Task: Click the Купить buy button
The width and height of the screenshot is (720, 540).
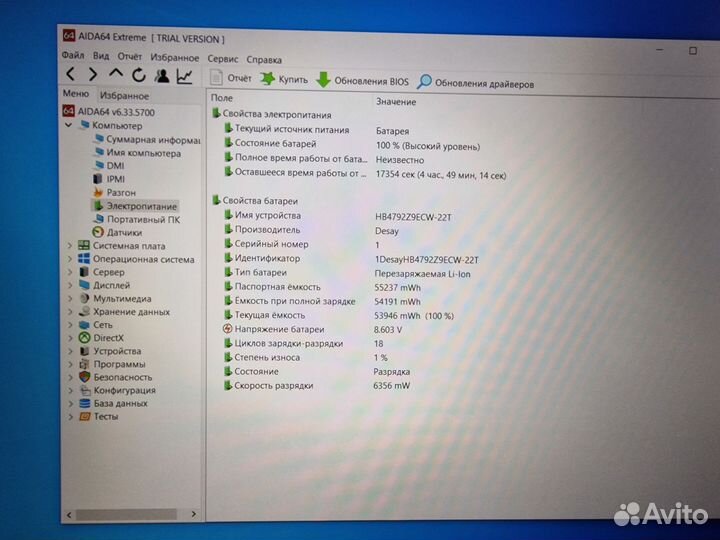Action: tap(284, 80)
